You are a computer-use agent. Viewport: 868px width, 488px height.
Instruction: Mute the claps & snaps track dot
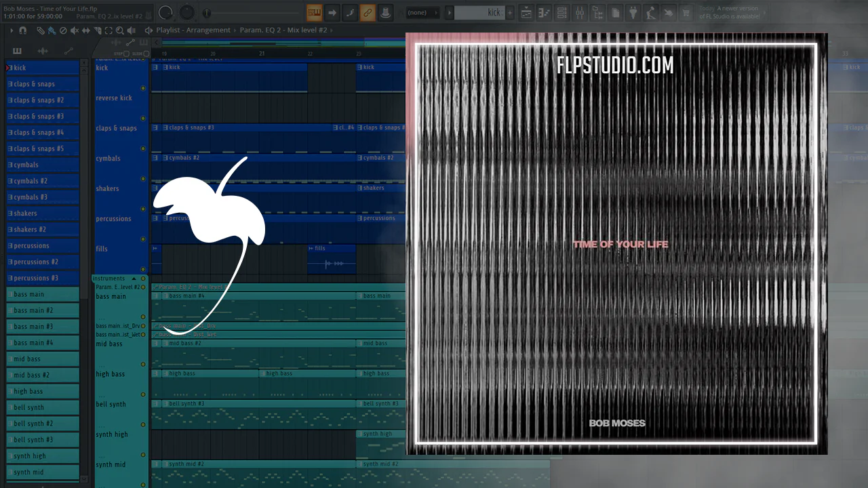[x=143, y=148]
